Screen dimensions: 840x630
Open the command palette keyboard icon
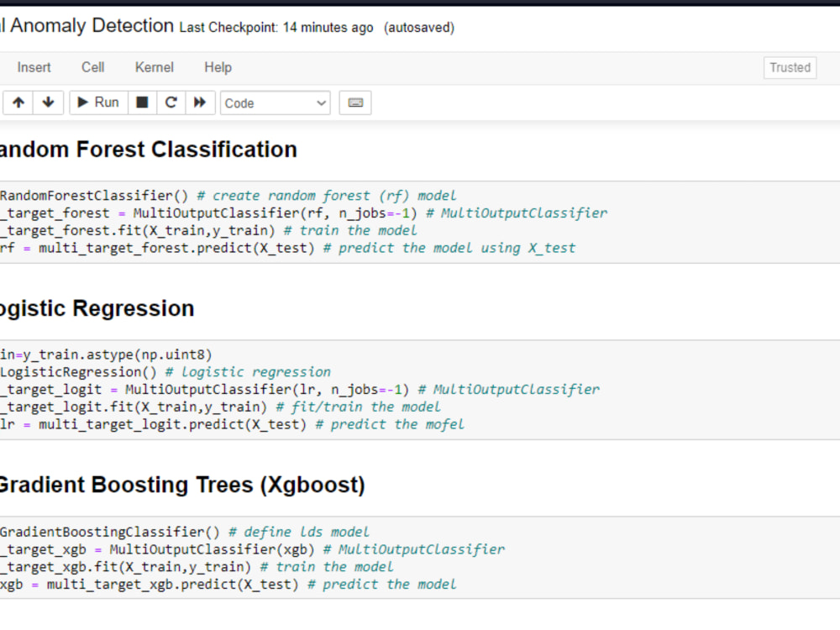355,103
